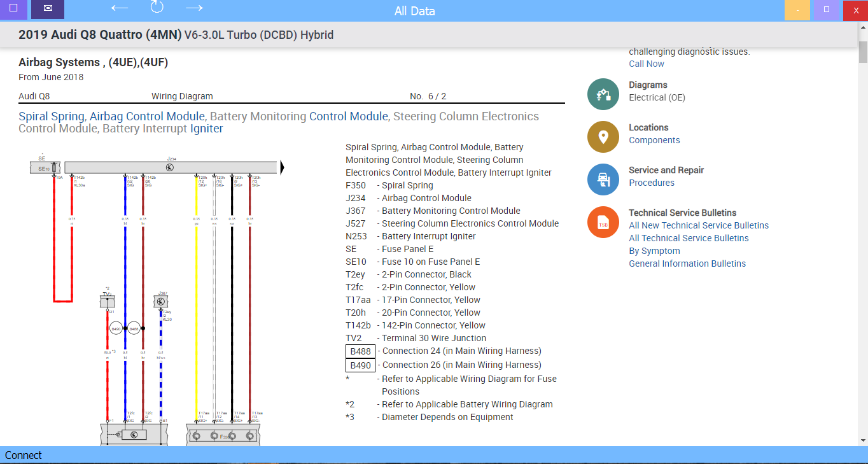Click the Call Now link
Viewport: 868px width, 464px height.
[647, 64]
